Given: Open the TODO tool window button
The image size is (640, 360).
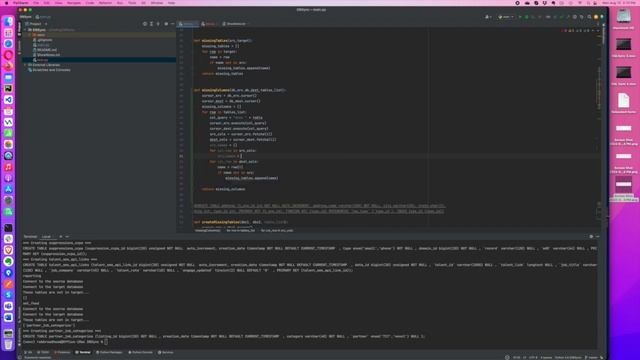Looking at the screenshot, I should pos(44,352).
